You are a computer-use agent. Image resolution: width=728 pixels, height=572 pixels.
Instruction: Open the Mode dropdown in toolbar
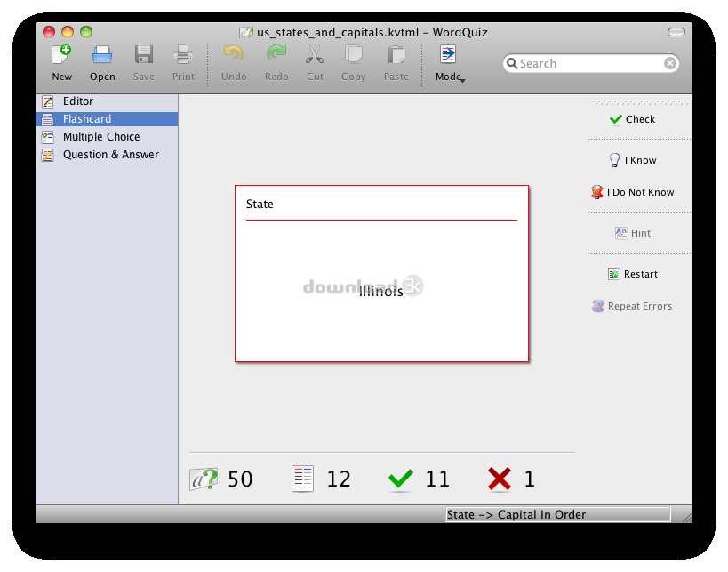[x=450, y=63]
